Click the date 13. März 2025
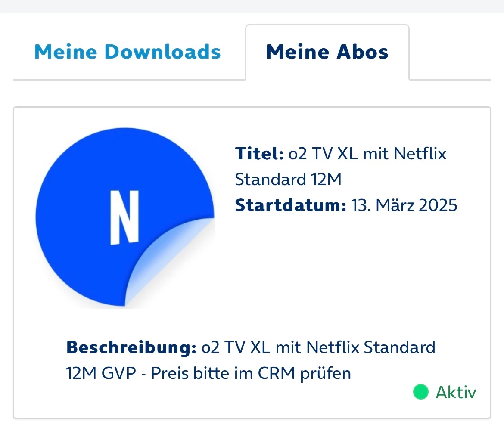504x443 pixels. coord(404,205)
